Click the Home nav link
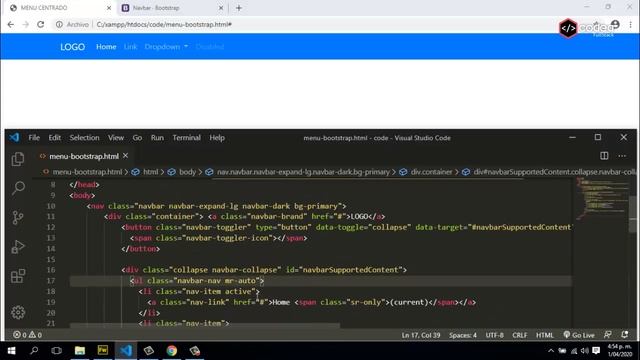 106,47
